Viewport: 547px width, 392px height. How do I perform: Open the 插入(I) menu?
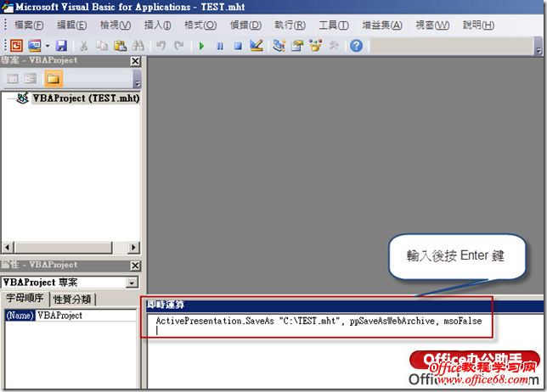(x=157, y=25)
